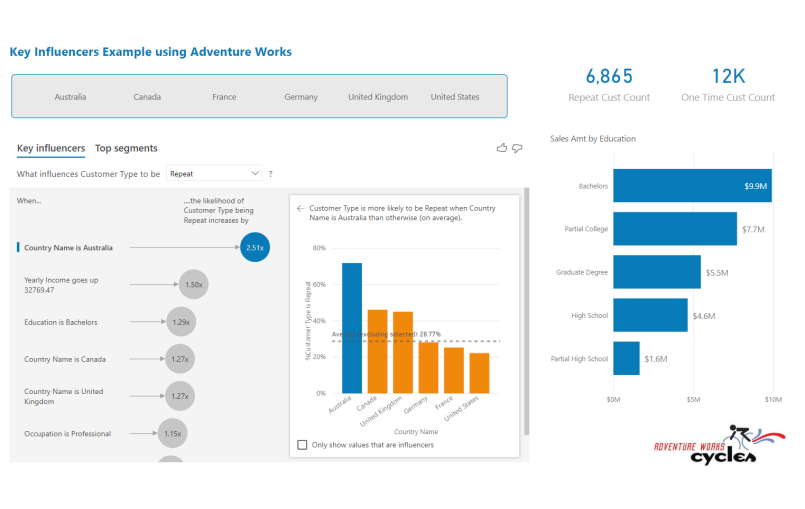The height and width of the screenshot is (509, 805).
Task: Click 'Country Name is Australia' influencer row
Action: pos(68,248)
